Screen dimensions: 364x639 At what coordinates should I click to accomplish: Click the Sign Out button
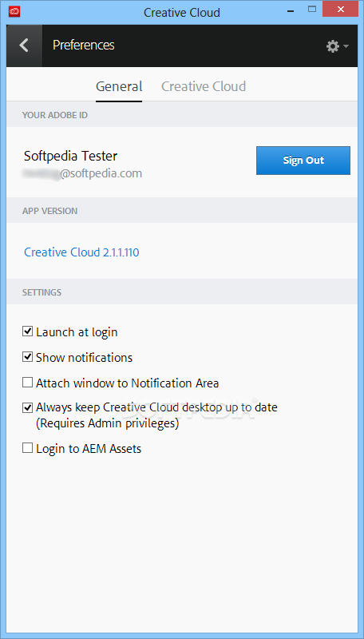(303, 161)
